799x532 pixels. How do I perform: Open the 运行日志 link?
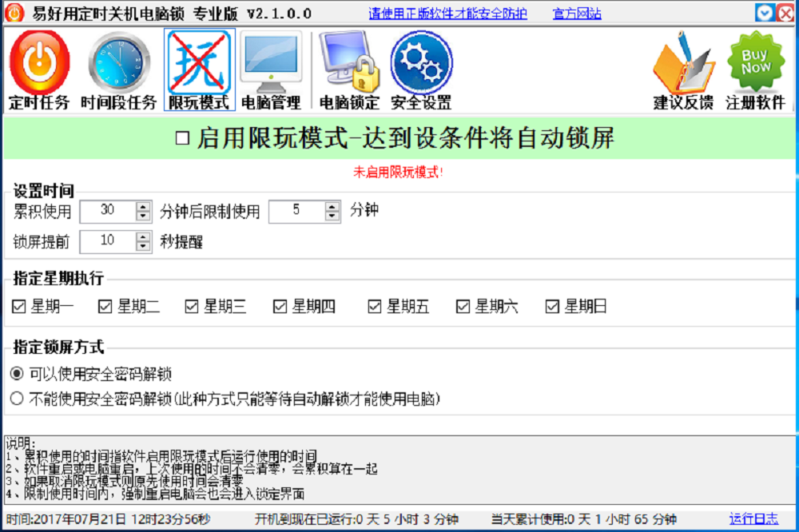(753, 519)
